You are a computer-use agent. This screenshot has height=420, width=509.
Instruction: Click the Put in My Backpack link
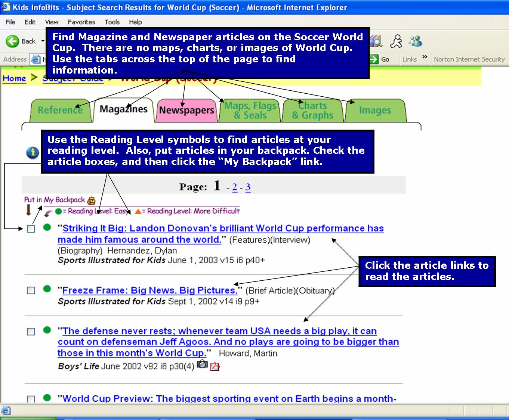pos(55,200)
